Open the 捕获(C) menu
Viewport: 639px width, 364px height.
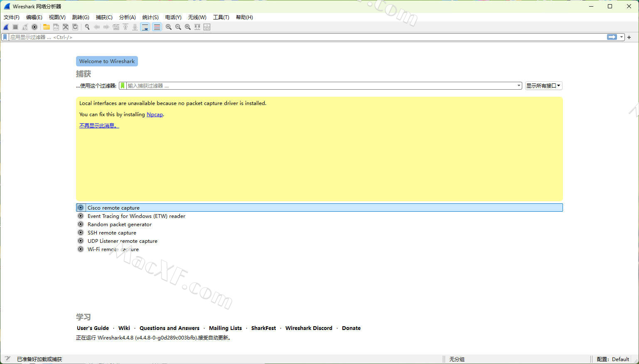point(104,17)
